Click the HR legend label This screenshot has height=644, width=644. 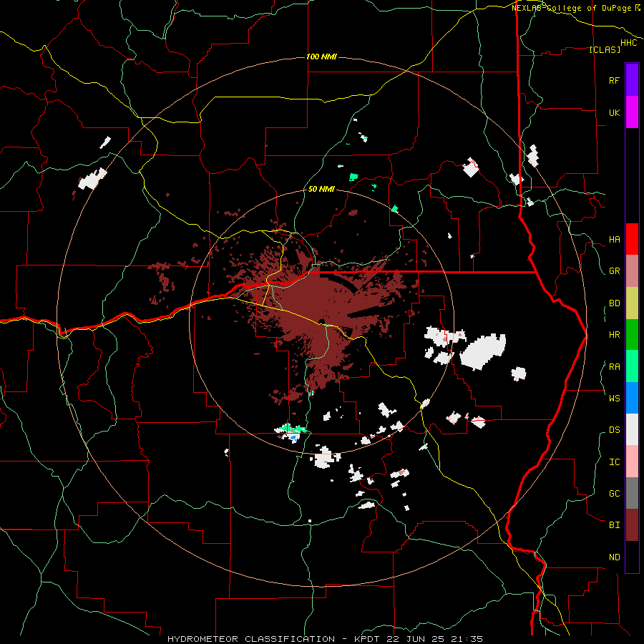pos(614,335)
